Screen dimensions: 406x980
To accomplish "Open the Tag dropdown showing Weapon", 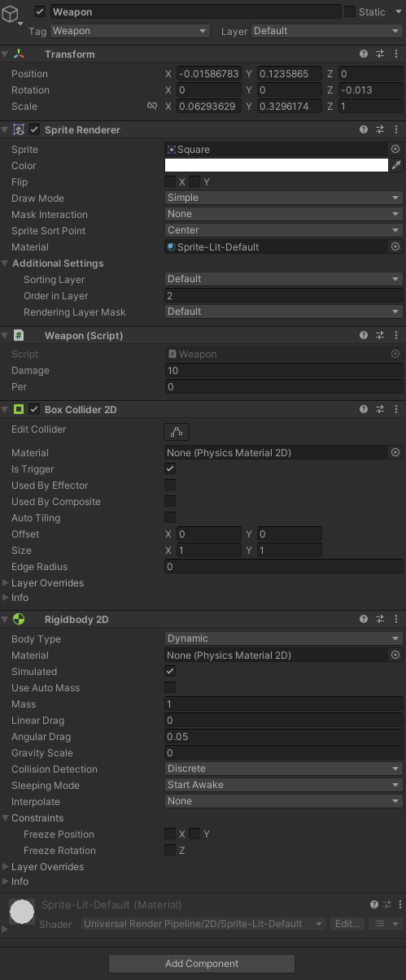I will [130, 31].
